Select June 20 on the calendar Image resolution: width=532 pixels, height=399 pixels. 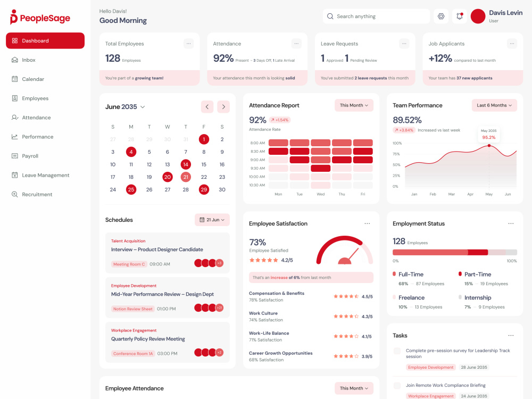(168, 177)
